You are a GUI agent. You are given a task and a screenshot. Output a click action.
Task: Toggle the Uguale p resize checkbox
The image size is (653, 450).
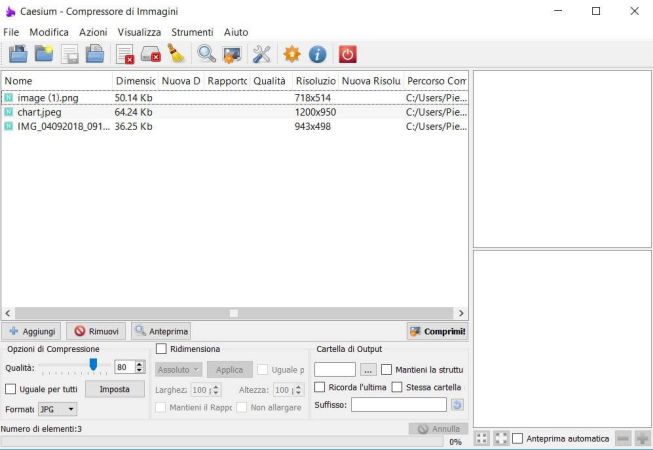pyautogui.click(x=262, y=370)
